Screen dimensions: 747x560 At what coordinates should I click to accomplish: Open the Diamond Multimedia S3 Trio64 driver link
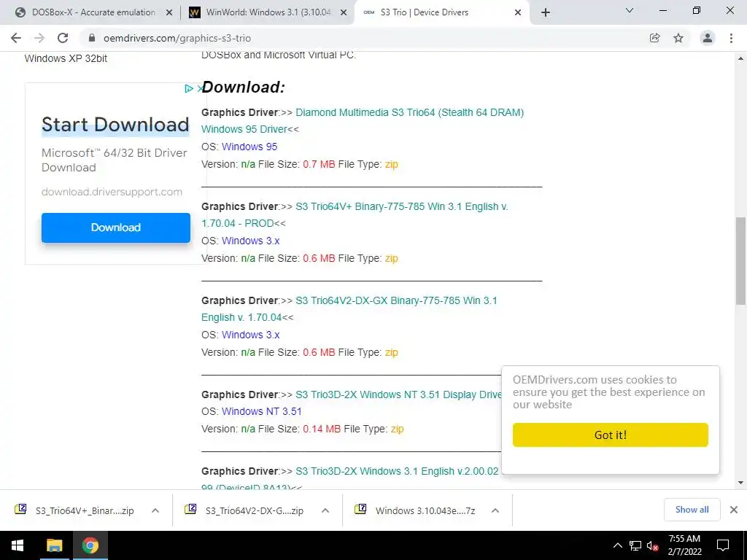pyautogui.click(x=363, y=120)
